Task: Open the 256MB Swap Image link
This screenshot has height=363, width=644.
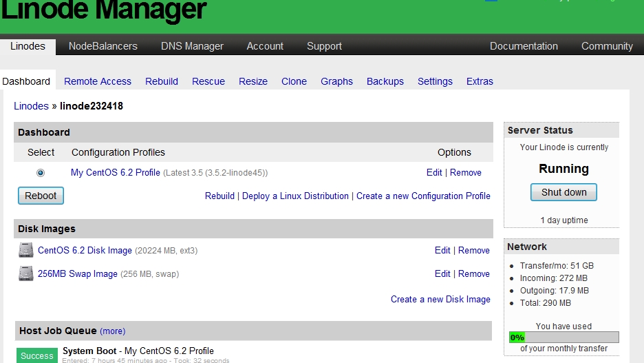Action: pos(78,273)
